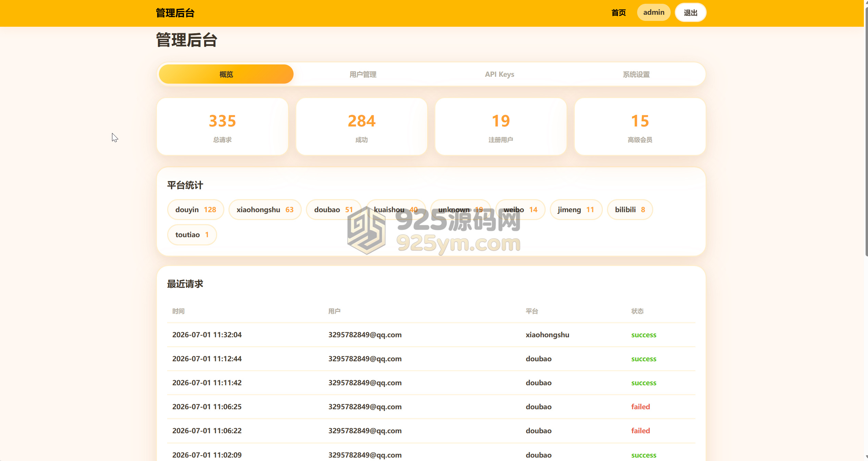Click failed status in 11:06:25 row
The width and height of the screenshot is (868, 461).
[641, 407]
